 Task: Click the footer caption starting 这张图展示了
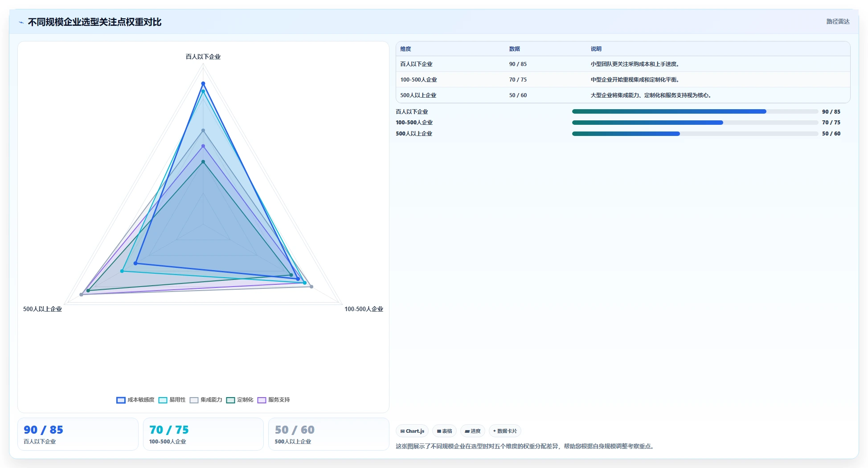[x=526, y=446]
